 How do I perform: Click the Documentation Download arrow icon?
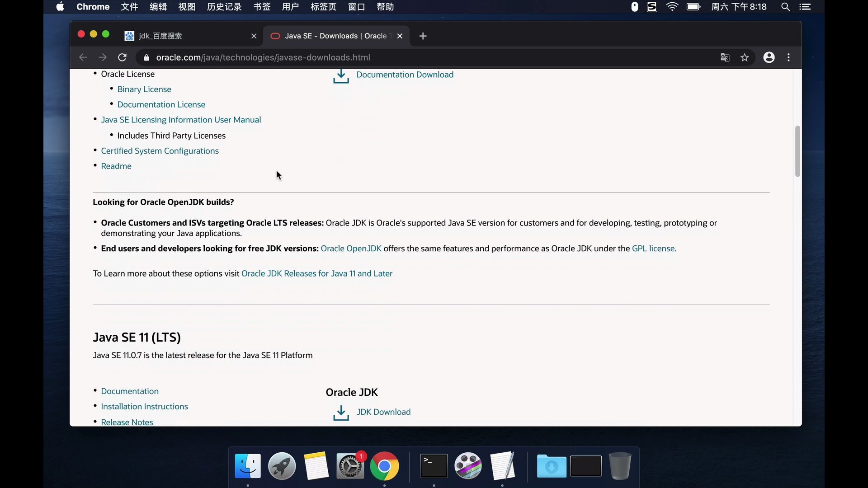pos(341,76)
